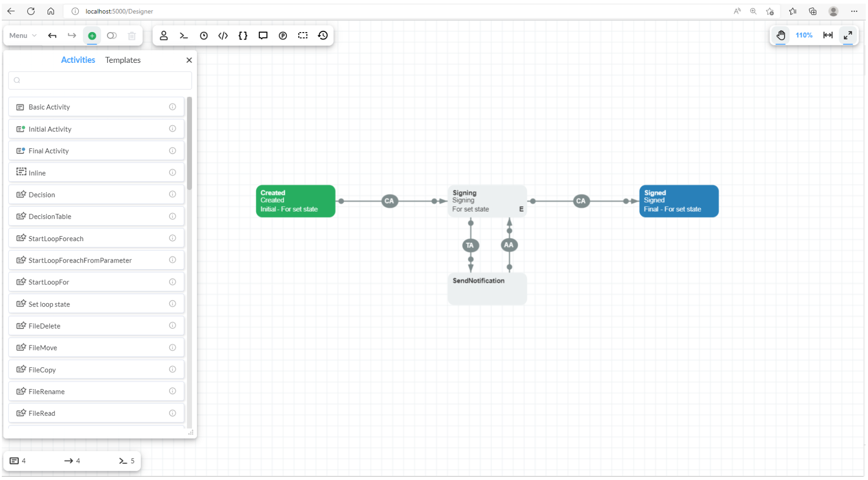This screenshot has width=868, height=480.
Task: Open the Actors person icon in toolbar
Action: coord(164,36)
